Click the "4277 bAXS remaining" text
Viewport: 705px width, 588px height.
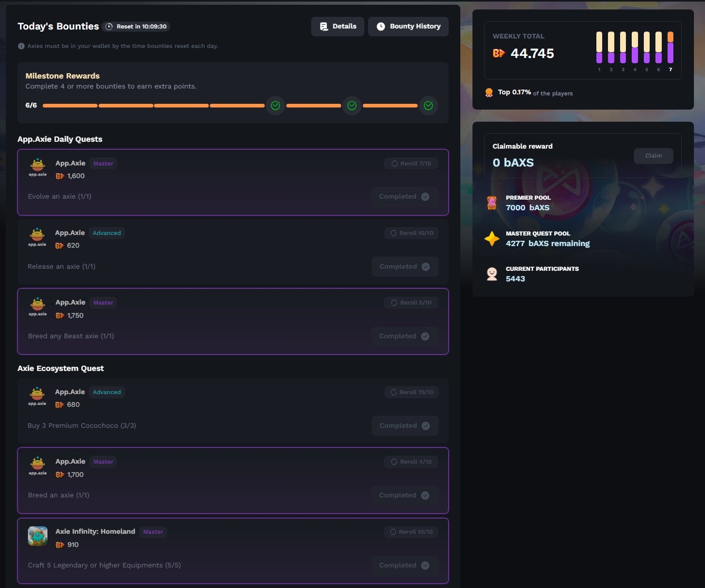tap(548, 243)
